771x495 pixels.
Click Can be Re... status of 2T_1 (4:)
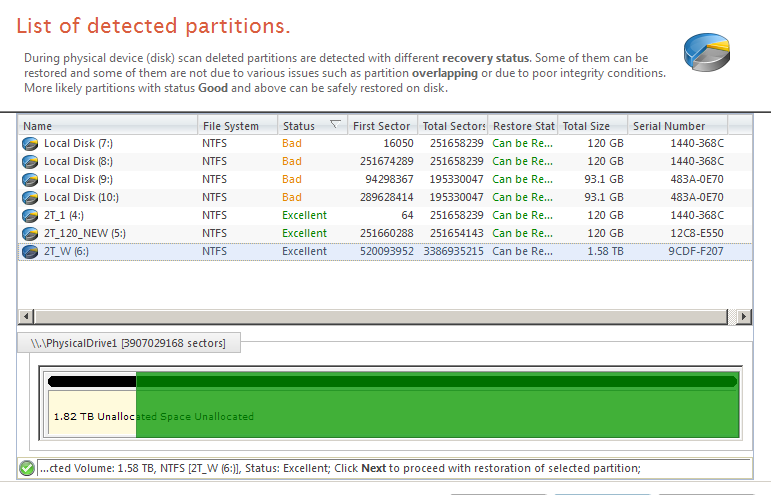pos(522,216)
